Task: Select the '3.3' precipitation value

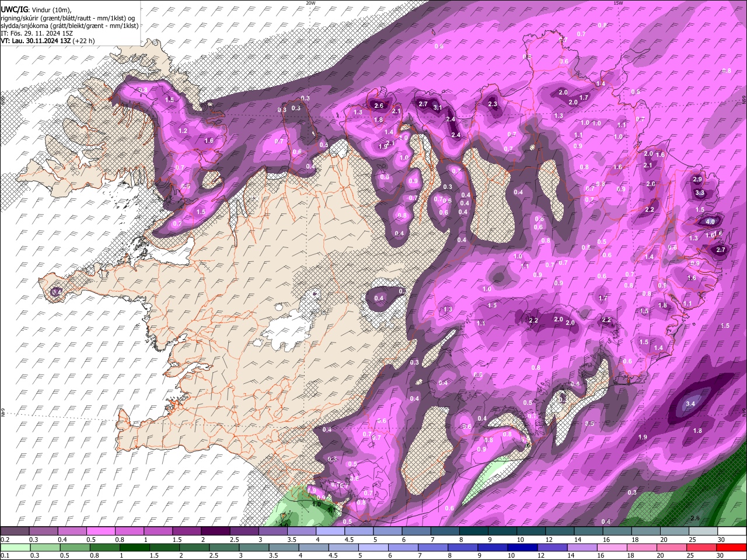Action: [x=700, y=193]
